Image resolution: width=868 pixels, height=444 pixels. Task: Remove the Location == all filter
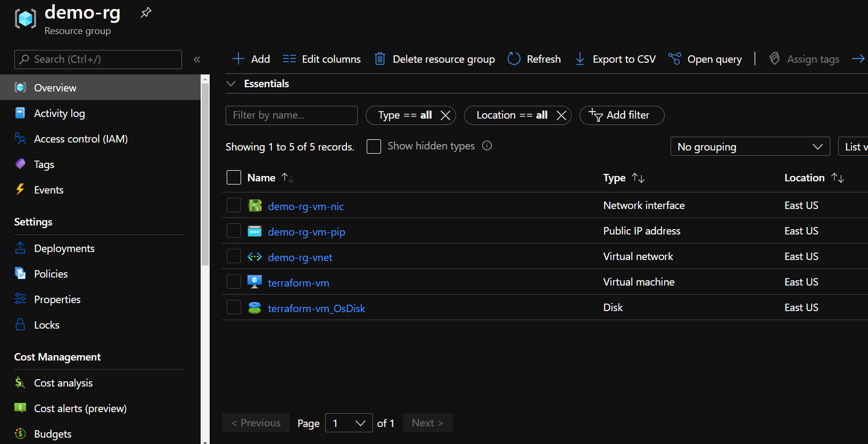pyautogui.click(x=561, y=115)
